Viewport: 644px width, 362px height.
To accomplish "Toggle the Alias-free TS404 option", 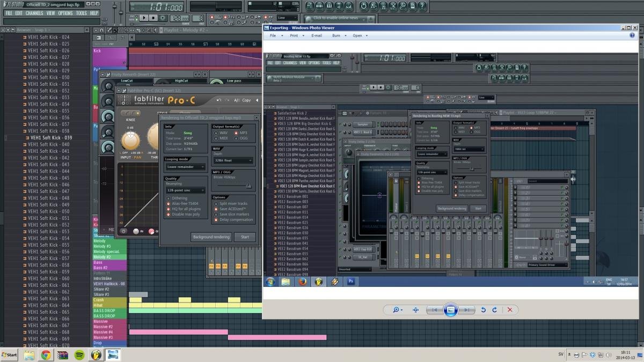I will coord(182,203).
